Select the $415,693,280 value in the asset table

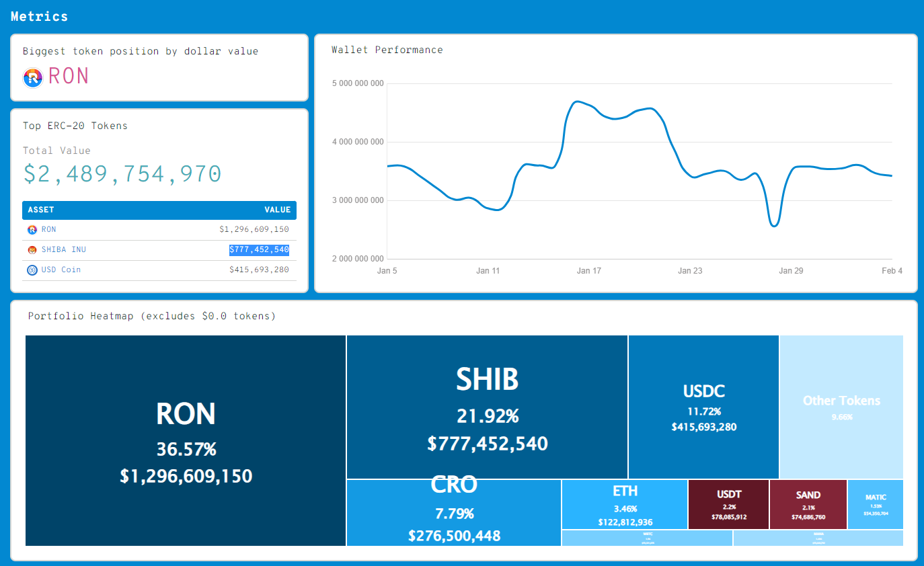point(259,270)
